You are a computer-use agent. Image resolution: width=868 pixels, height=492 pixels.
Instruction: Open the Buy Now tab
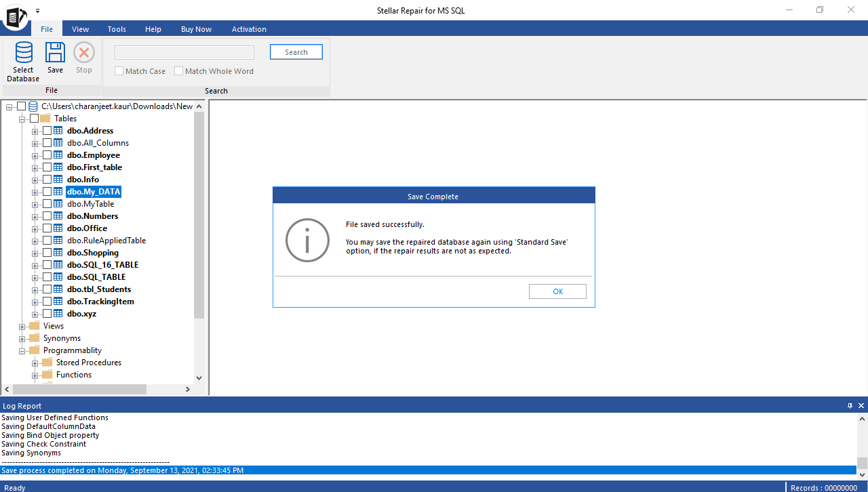click(x=196, y=29)
